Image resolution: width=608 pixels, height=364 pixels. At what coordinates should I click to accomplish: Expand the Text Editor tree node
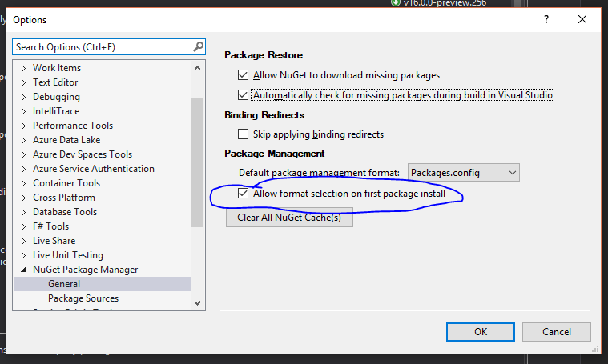pyautogui.click(x=23, y=82)
